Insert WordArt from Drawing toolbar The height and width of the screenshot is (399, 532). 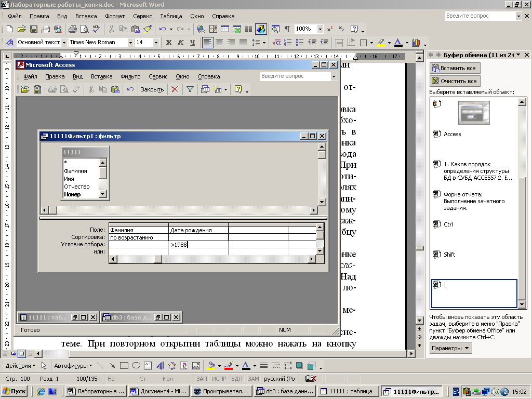pyautogui.click(x=160, y=366)
